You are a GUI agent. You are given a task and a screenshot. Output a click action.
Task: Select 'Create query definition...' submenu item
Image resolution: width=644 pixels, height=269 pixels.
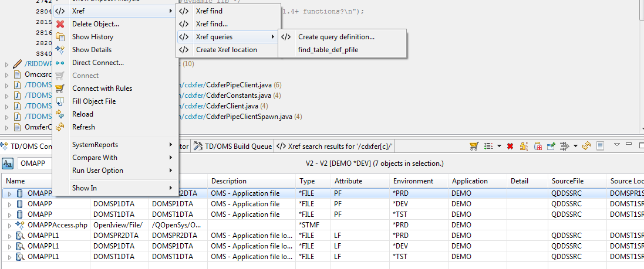point(336,37)
